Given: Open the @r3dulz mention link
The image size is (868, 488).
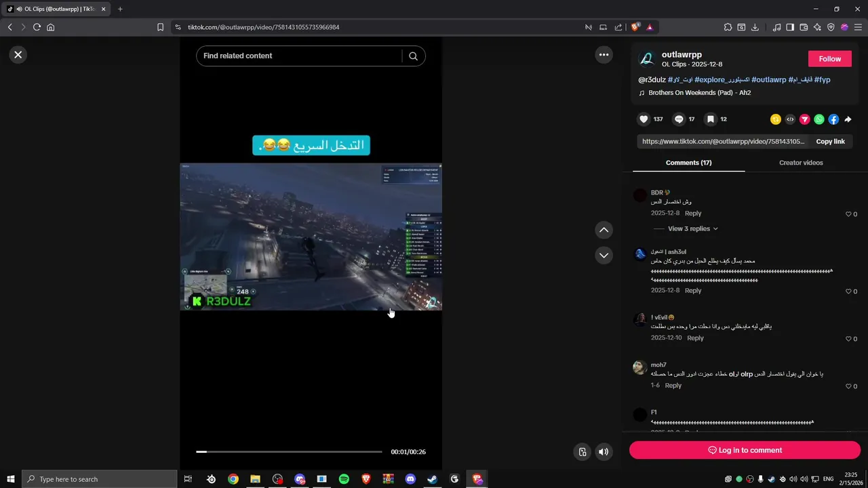Looking at the screenshot, I should pos(652,80).
